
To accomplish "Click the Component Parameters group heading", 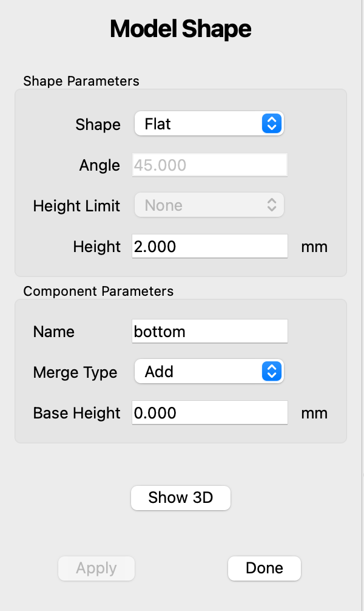I will (x=98, y=291).
